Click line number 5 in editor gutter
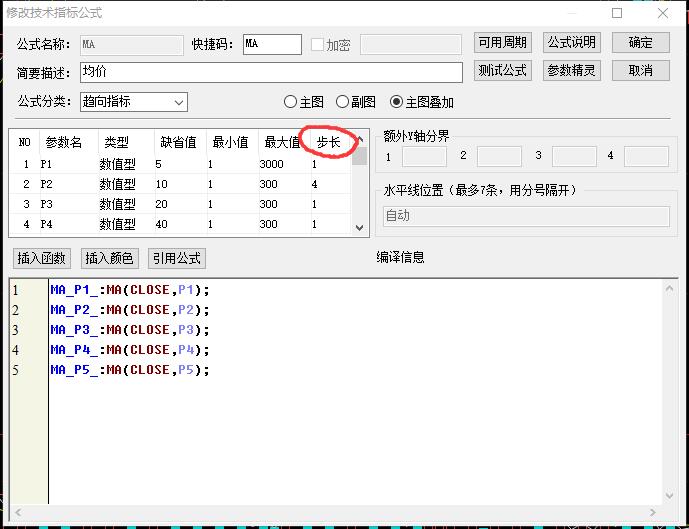 pos(16,370)
